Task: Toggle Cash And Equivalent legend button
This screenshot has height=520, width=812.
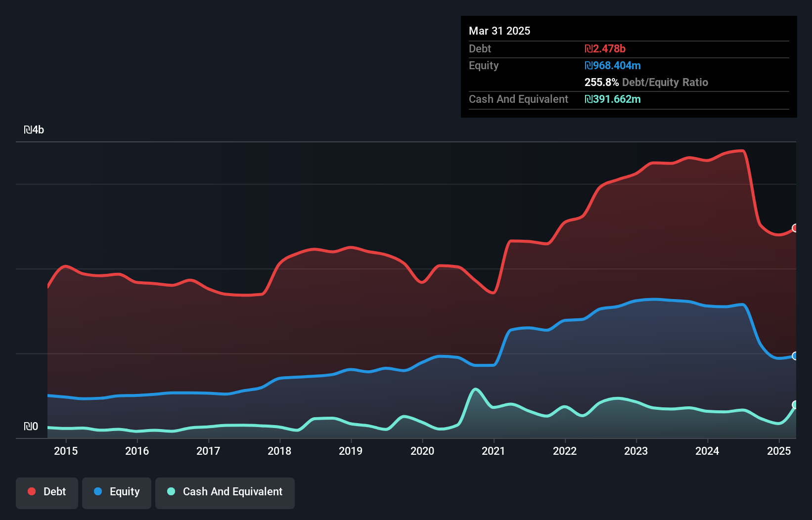Action: (225, 493)
